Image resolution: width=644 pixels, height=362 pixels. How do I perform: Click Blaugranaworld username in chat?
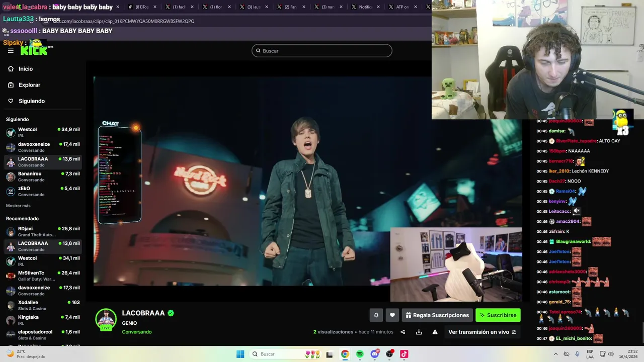point(574,241)
